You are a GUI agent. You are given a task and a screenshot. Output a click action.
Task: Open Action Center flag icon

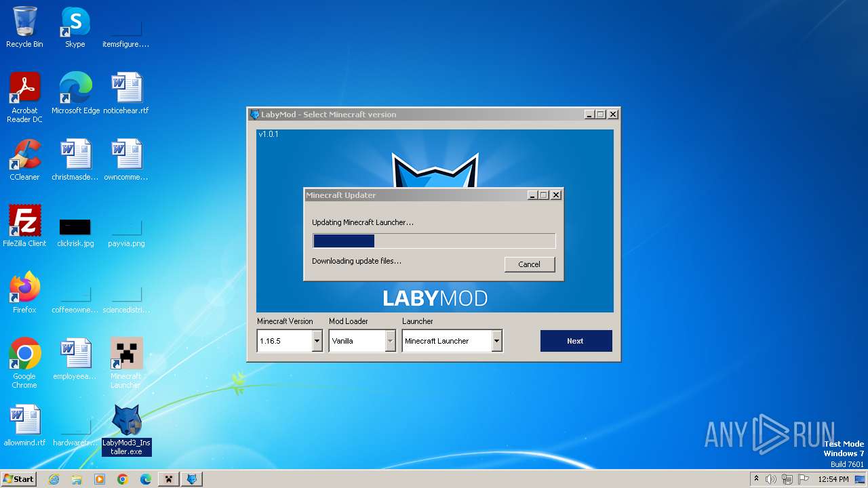point(804,479)
